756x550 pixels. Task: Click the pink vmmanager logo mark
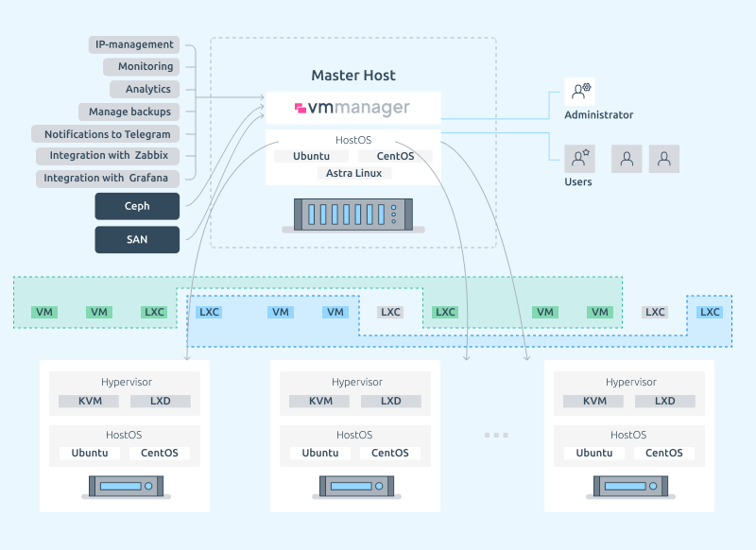click(x=301, y=108)
